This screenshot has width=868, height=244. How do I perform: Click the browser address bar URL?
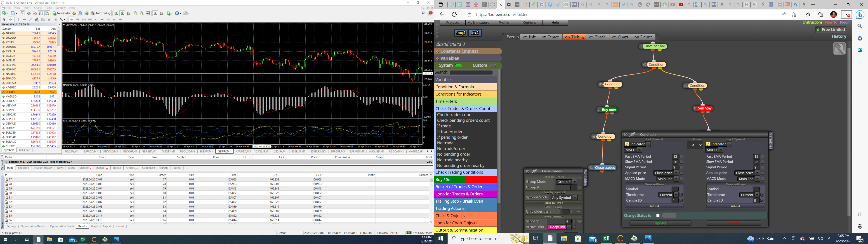502,14
